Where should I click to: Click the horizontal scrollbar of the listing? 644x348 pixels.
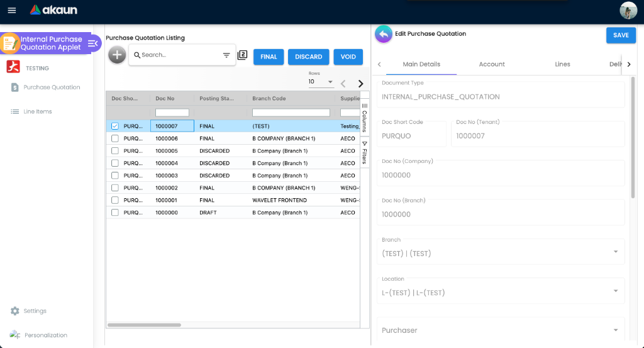144,325
